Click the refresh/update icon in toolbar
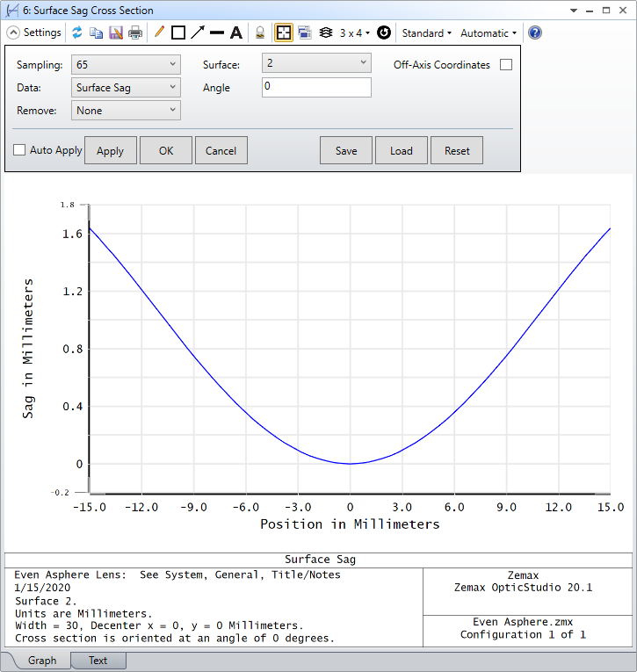 point(77,33)
